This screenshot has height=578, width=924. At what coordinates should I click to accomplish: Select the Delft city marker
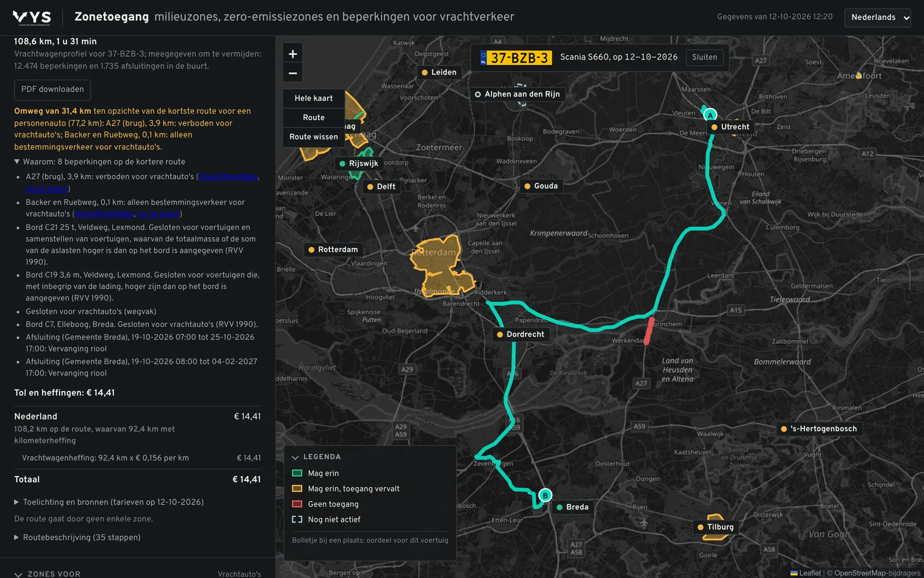[x=382, y=187]
